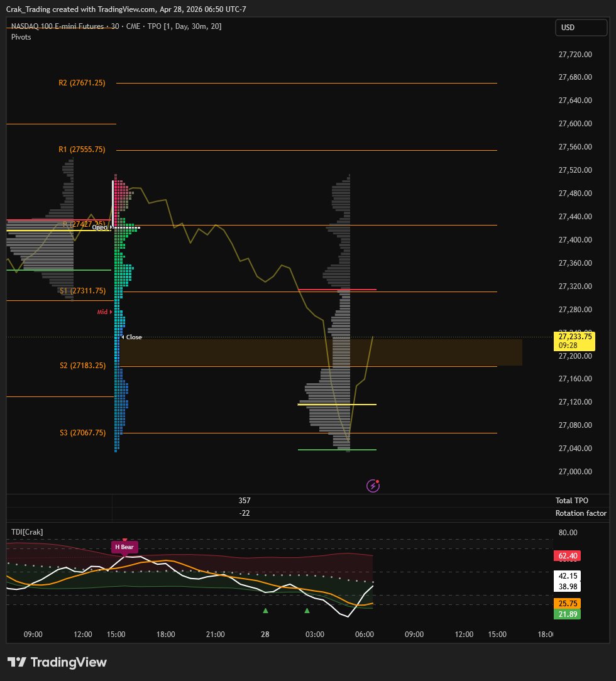The width and height of the screenshot is (616, 681).
Task: Click the H Bear signal label
Action: [124, 547]
